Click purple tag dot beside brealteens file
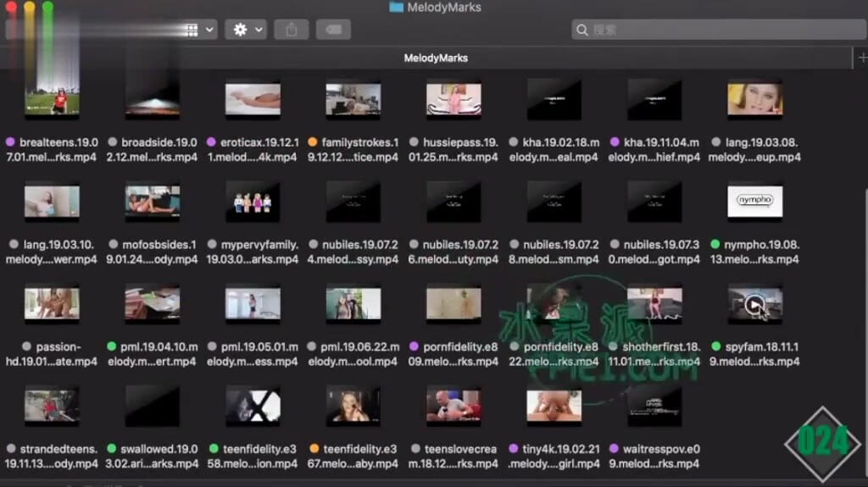Screen dimensions: 868x487 click(10, 142)
